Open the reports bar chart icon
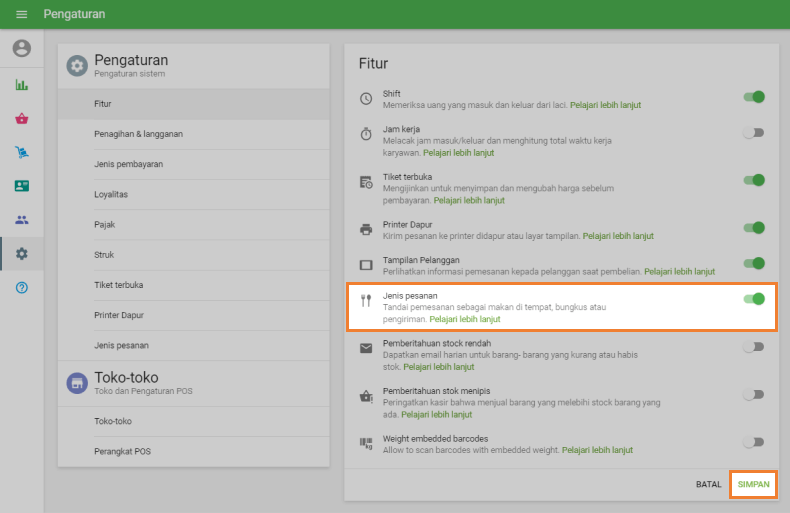 point(21,85)
